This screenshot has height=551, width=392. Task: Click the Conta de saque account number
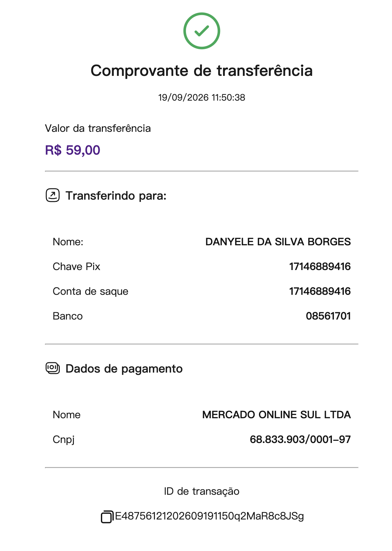click(320, 291)
